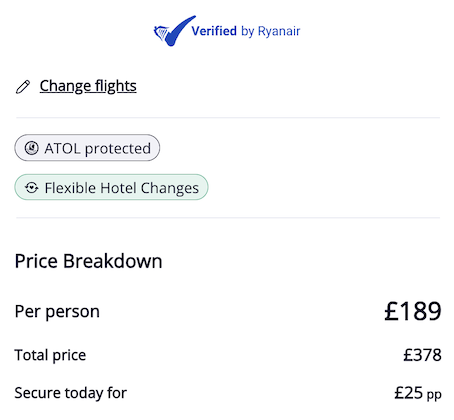Click the Flexible Hotel Changes label text

[122, 188]
